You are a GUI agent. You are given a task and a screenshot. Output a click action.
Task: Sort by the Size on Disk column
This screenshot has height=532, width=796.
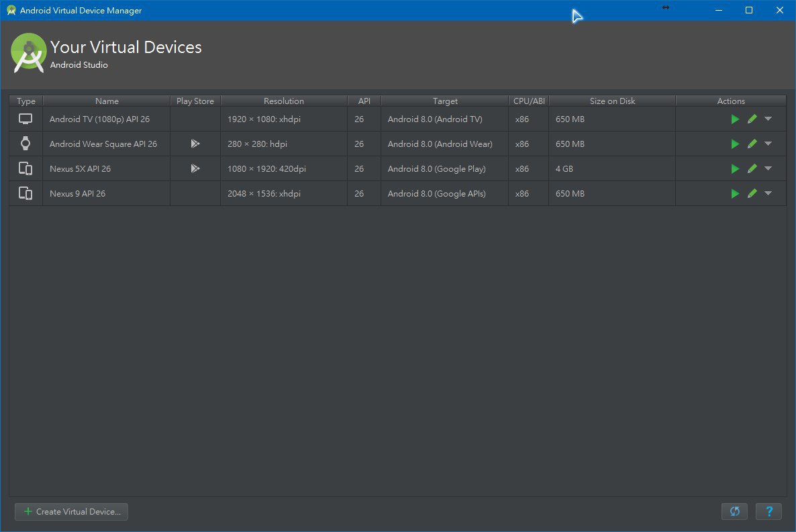pyautogui.click(x=612, y=101)
